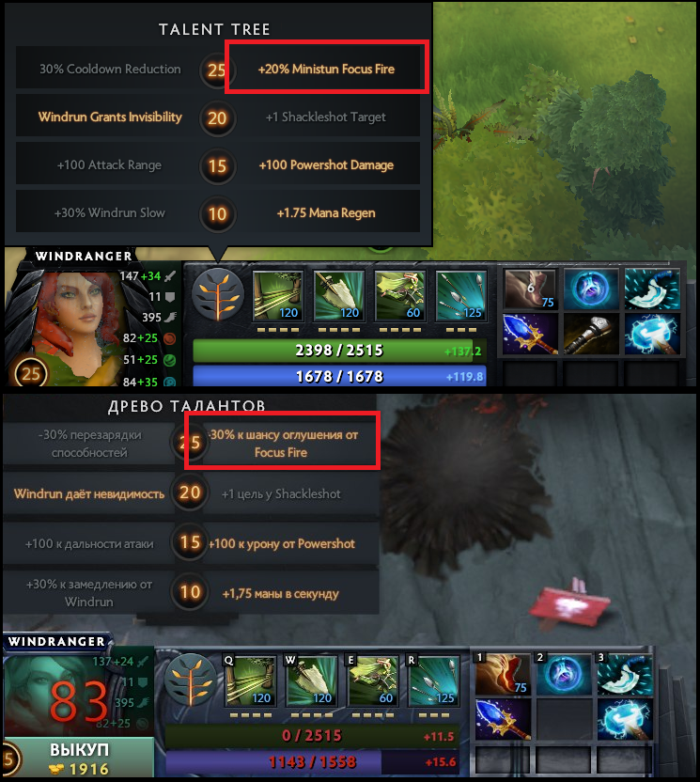The width and height of the screenshot is (700, 782).
Task: Select 30% Cooldown Reduction talent
Action: [110, 69]
